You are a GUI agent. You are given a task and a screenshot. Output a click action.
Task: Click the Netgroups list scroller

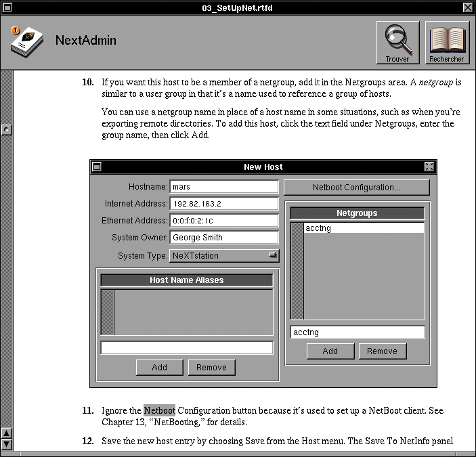tap(297, 271)
